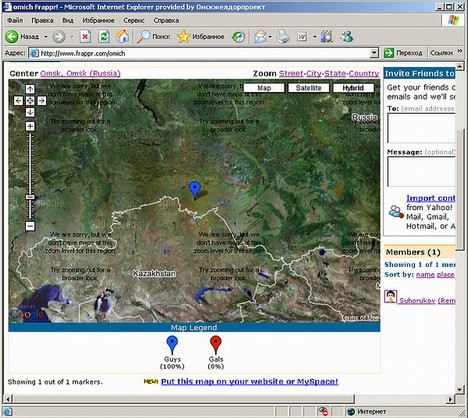This screenshot has width=468, height=418.
Task: Switch map to Satellite view
Action: (x=308, y=88)
